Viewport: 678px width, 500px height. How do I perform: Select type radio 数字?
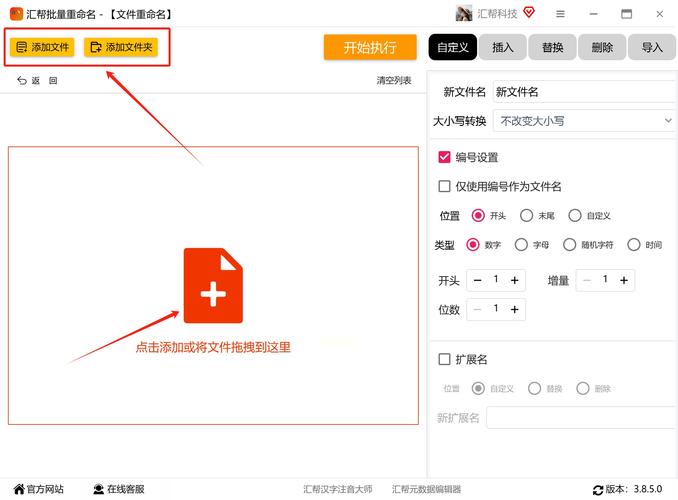click(473, 245)
